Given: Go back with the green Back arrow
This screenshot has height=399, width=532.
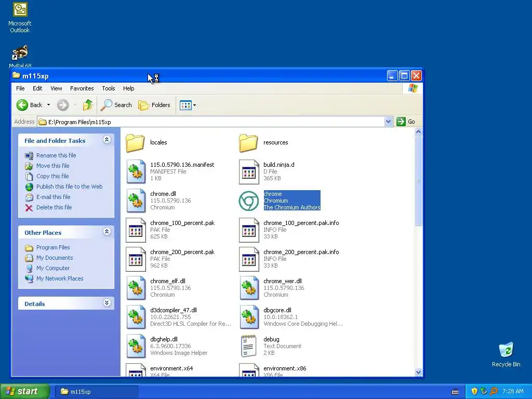Looking at the screenshot, I should (x=22, y=105).
